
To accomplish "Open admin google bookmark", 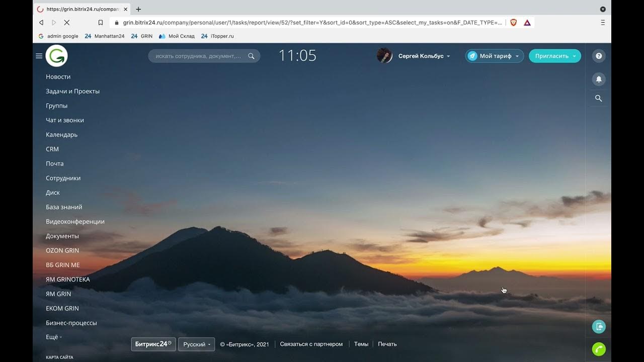I will tap(58, 36).
